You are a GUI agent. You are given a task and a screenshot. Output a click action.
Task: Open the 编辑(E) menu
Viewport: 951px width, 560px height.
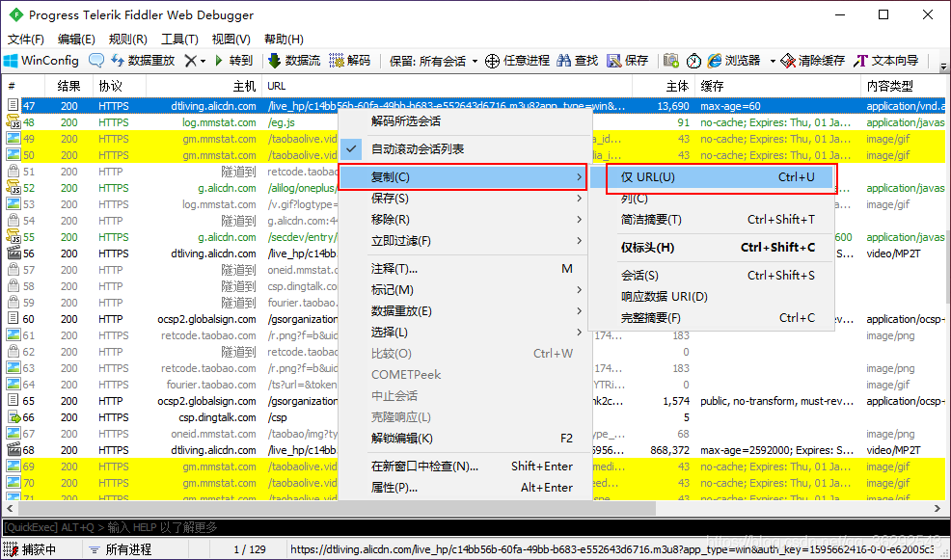pyautogui.click(x=76, y=39)
